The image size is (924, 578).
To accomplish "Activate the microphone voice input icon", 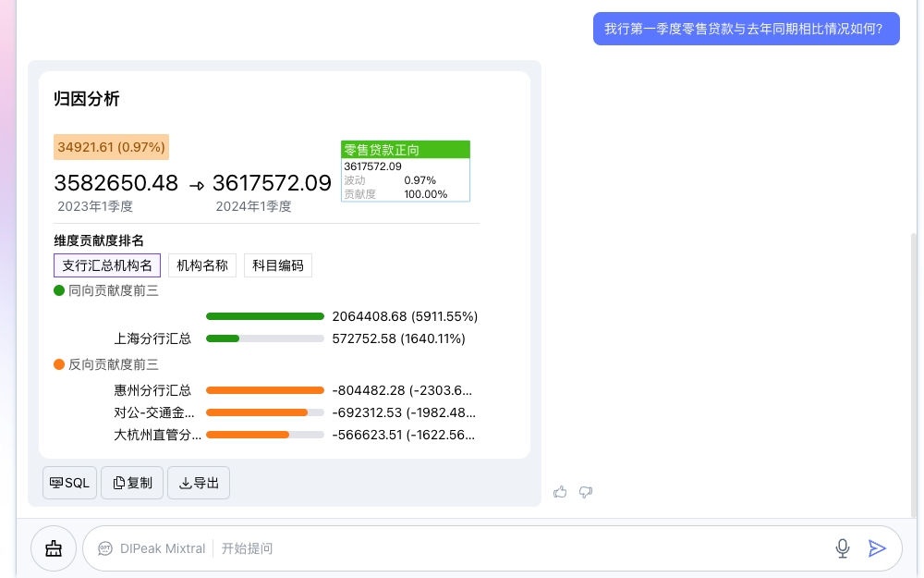I will 842,547.
